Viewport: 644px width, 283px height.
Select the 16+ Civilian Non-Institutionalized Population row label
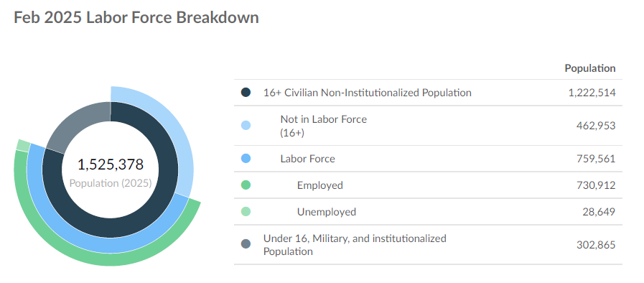click(367, 93)
